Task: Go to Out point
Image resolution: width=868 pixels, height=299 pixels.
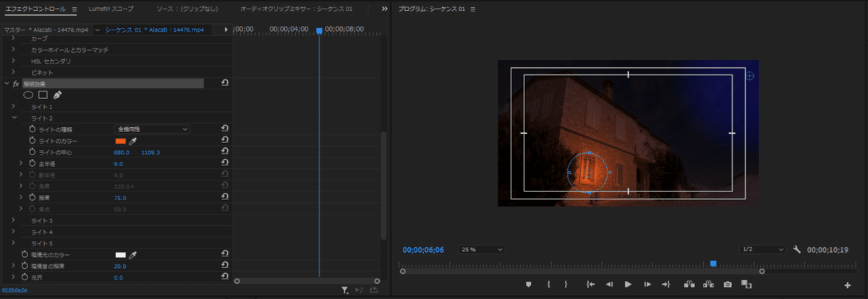Action: point(666,285)
